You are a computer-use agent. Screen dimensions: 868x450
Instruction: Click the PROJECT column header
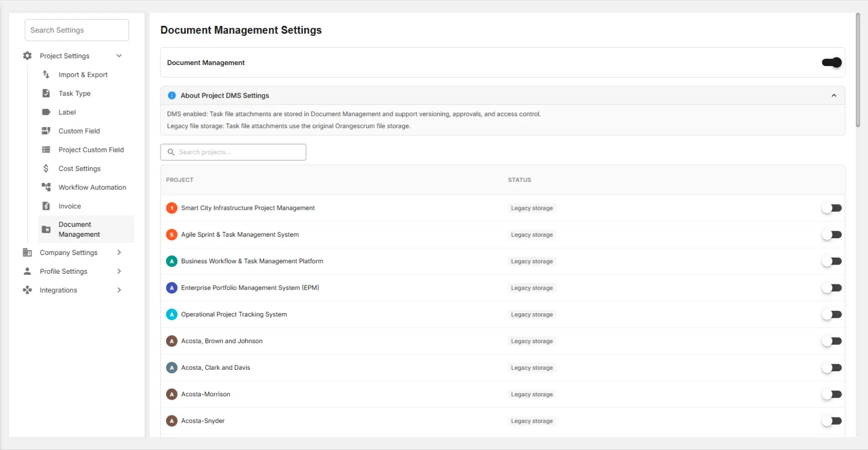pos(180,180)
